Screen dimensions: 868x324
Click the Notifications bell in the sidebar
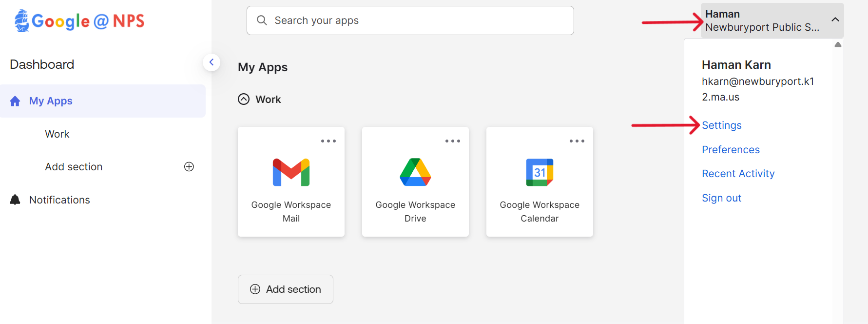(x=16, y=200)
